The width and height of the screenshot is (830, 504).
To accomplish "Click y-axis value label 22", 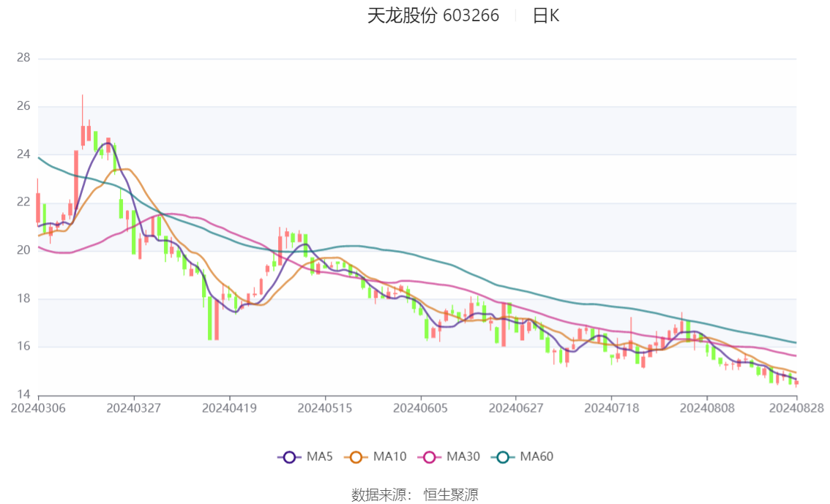I will point(23,202).
